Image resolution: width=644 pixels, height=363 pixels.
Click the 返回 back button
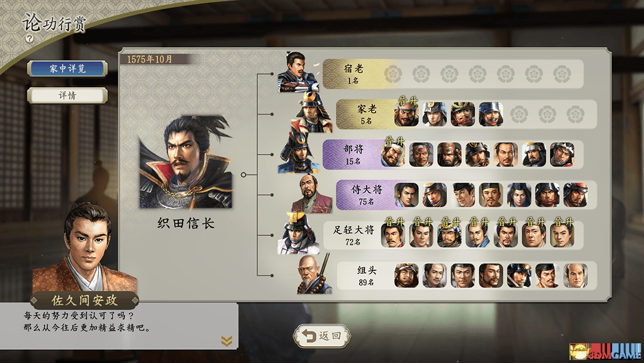pyautogui.click(x=323, y=336)
